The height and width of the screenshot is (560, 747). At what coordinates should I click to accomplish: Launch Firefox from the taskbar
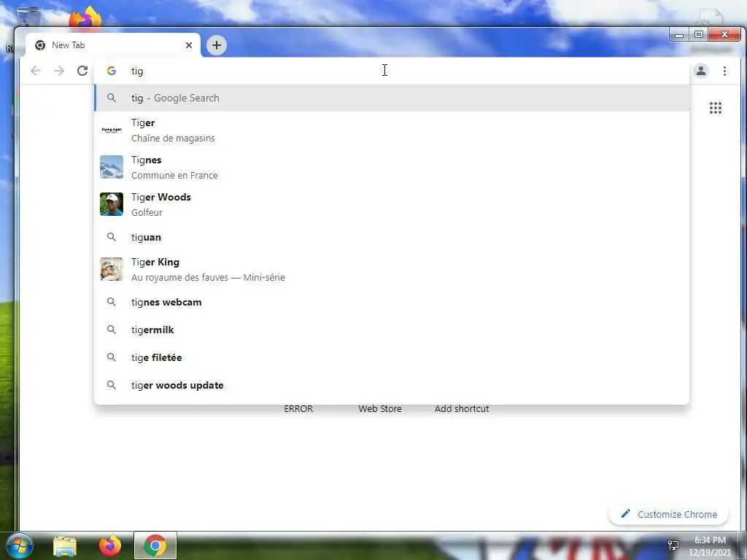(110, 545)
